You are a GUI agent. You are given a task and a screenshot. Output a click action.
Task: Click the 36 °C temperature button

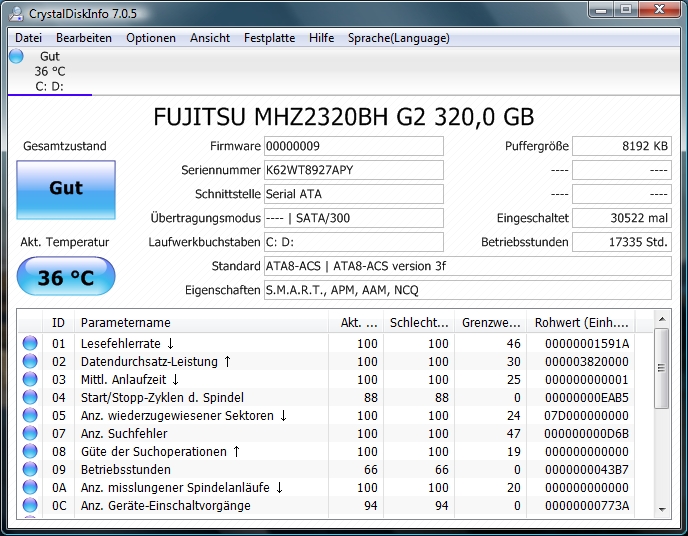point(66,277)
